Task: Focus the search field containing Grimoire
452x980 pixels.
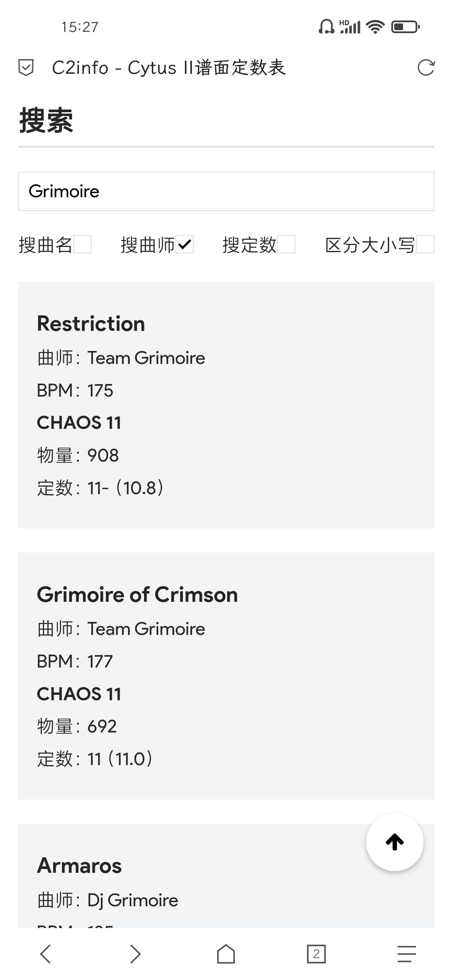Action: click(x=226, y=191)
